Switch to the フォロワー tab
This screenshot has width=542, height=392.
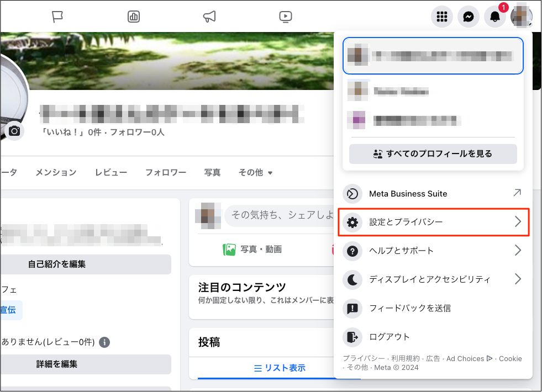click(x=166, y=172)
